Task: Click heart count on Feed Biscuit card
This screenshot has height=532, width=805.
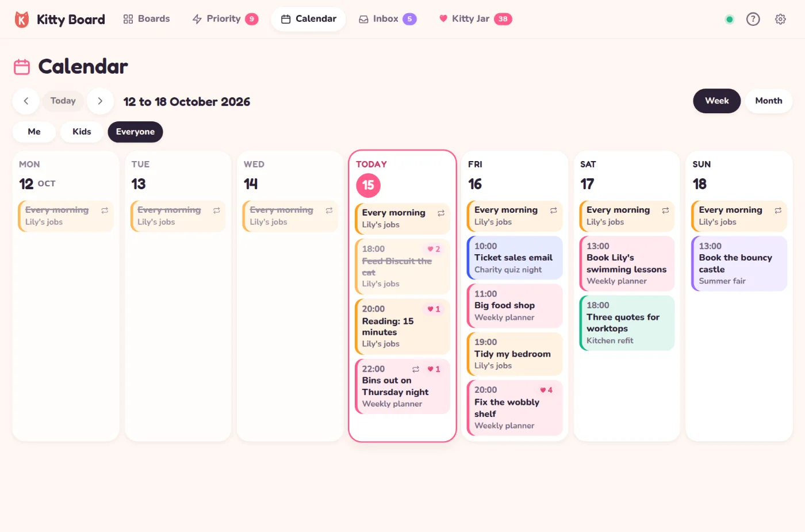Action: click(434, 249)
